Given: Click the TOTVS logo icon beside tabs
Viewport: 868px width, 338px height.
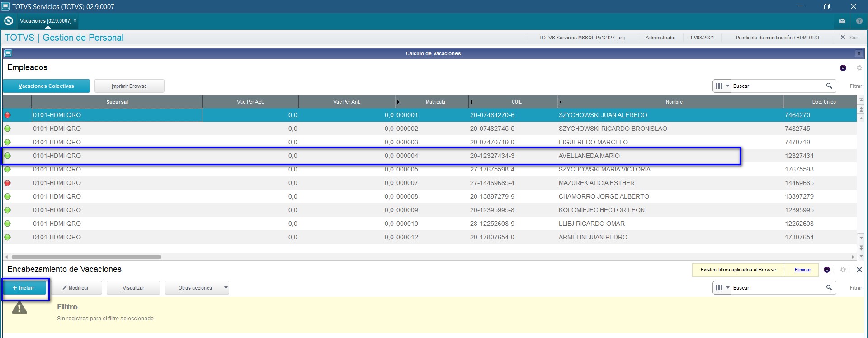Looking at the screenshot, I should point(8,21).
